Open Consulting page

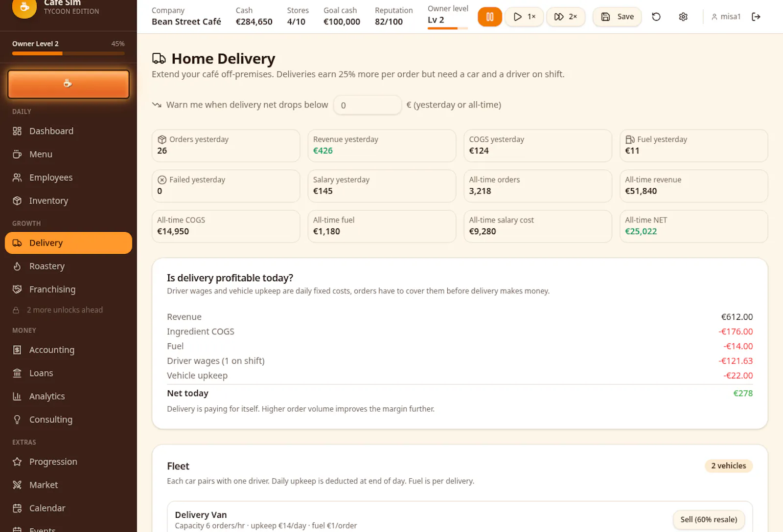coord(69,420)
